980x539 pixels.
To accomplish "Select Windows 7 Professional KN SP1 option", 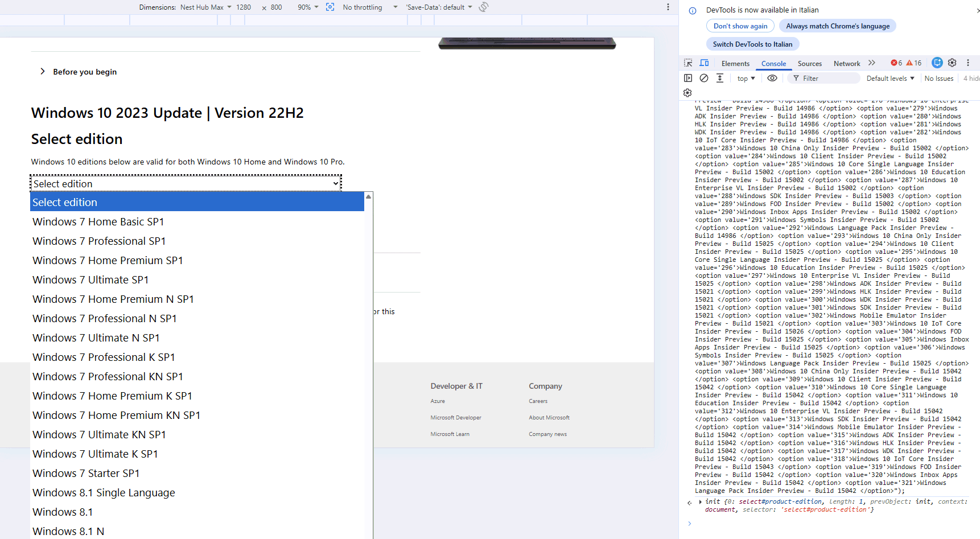I will [197, 376].
